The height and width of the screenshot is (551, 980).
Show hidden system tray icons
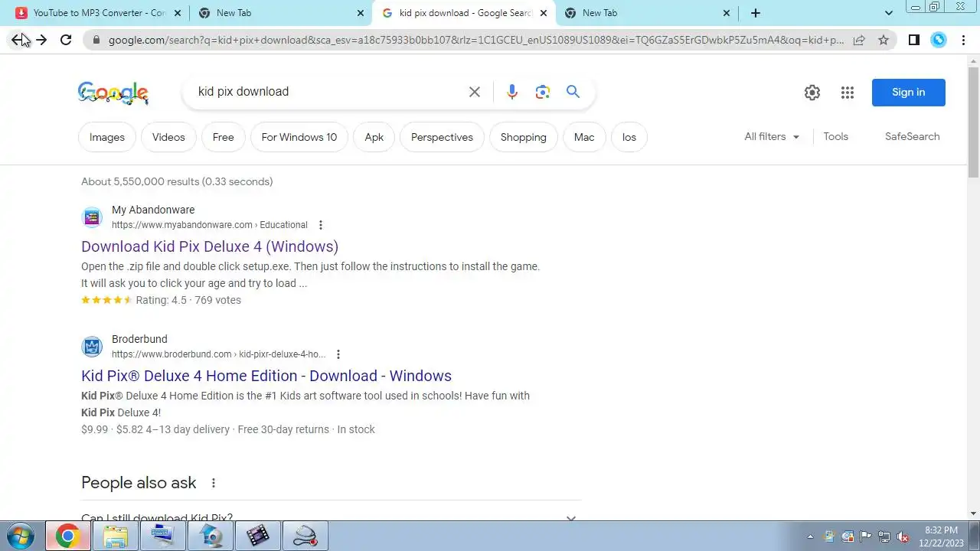(x=810, y=536)
